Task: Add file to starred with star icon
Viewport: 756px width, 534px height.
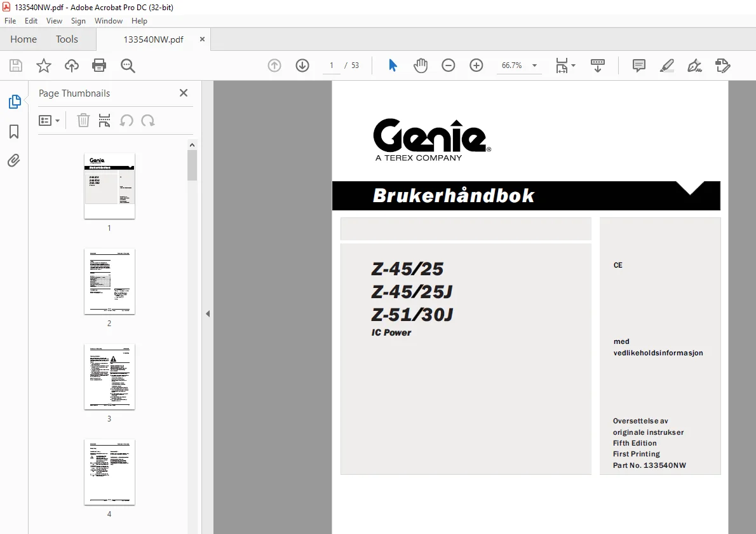Action: (x=44, y=65)
